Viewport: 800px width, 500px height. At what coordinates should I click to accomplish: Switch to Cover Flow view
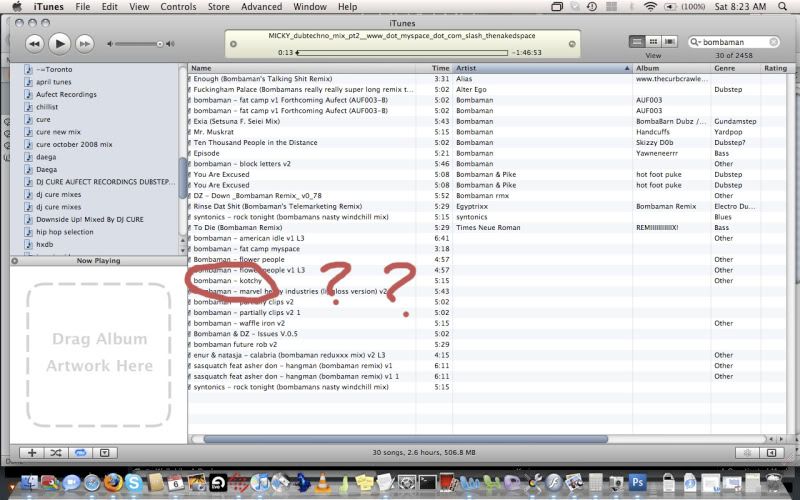coord(669,42)
